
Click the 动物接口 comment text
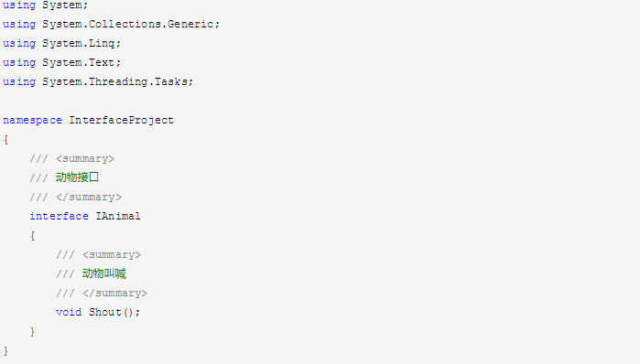(77, 177)
